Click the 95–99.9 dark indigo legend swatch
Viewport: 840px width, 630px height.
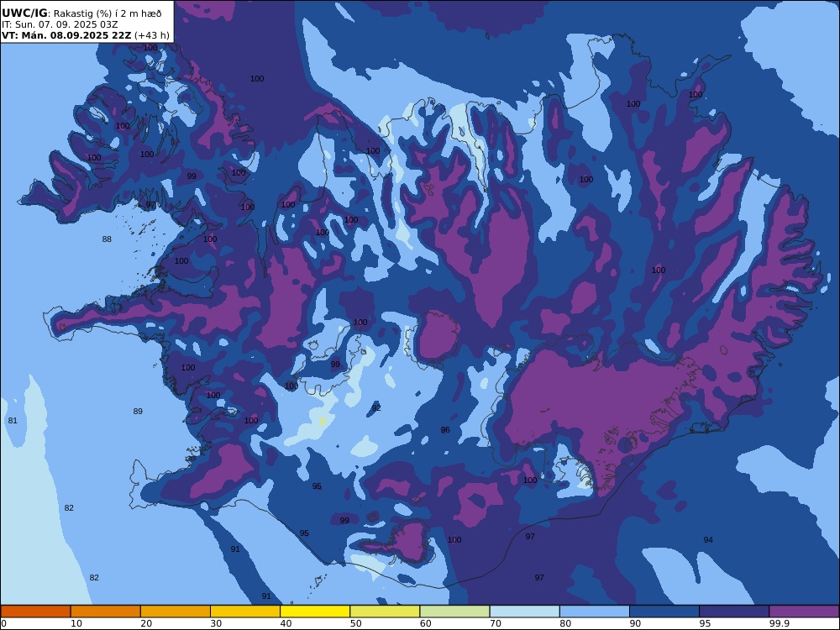click(x=734, y=612)
